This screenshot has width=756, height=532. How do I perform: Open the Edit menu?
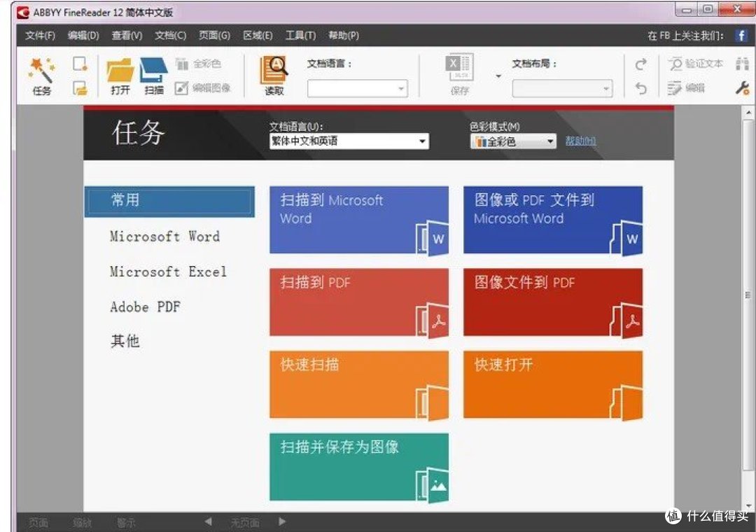click(83, 35)
